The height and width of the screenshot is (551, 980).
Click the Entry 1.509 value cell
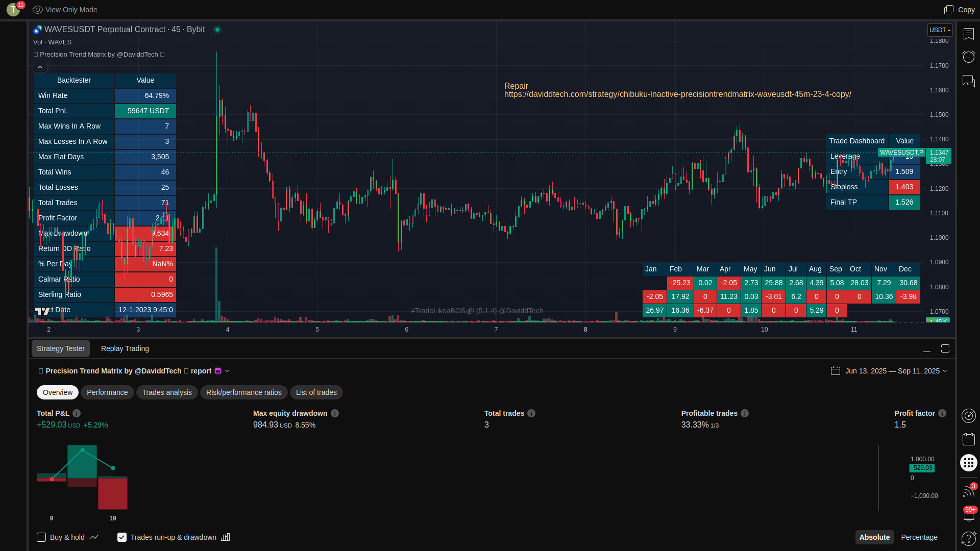[x=904, y=172]
